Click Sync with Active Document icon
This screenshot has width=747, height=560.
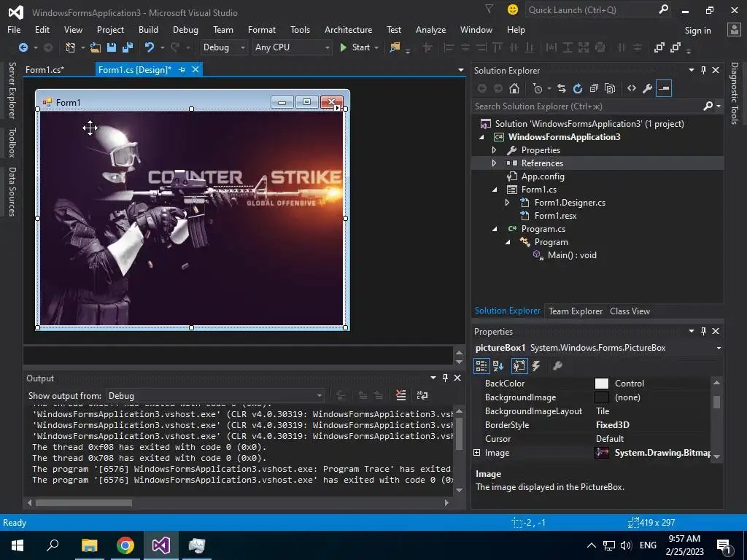point(562,88)
